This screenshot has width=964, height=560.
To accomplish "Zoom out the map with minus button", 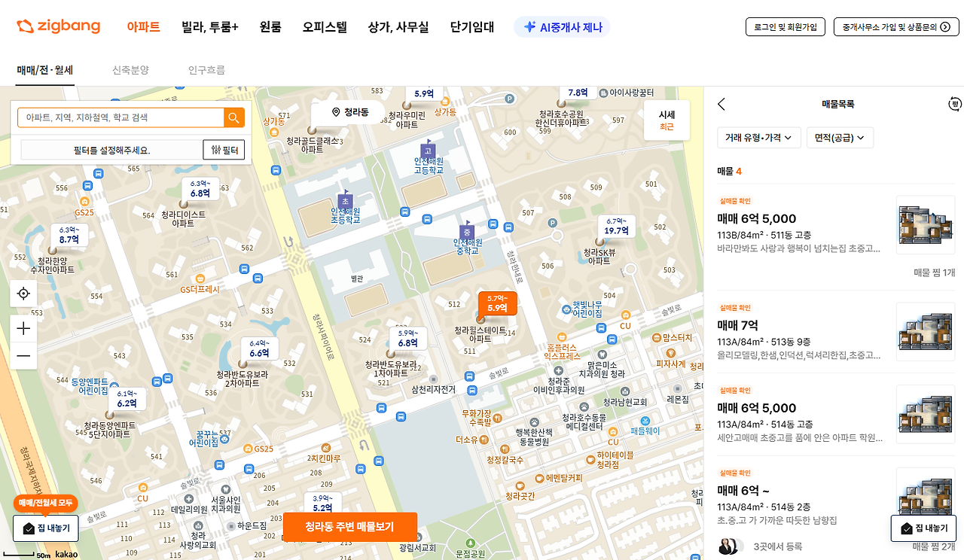I will [x=23, y=355].
